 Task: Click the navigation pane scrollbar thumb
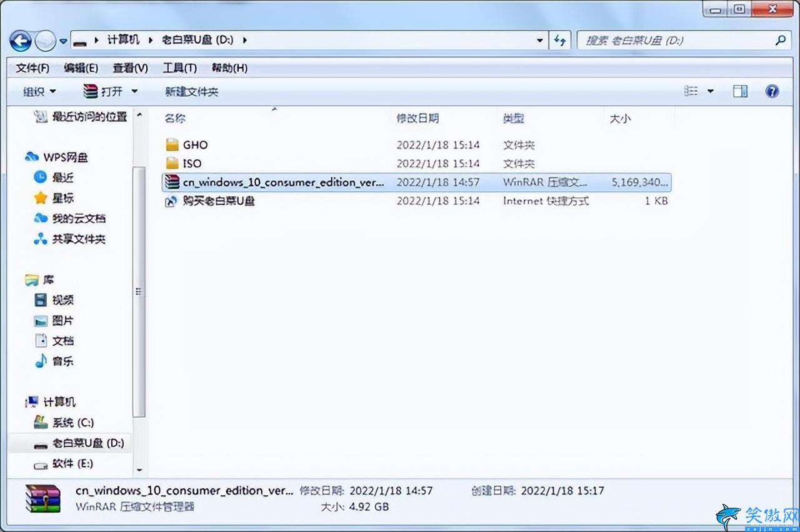139,291
